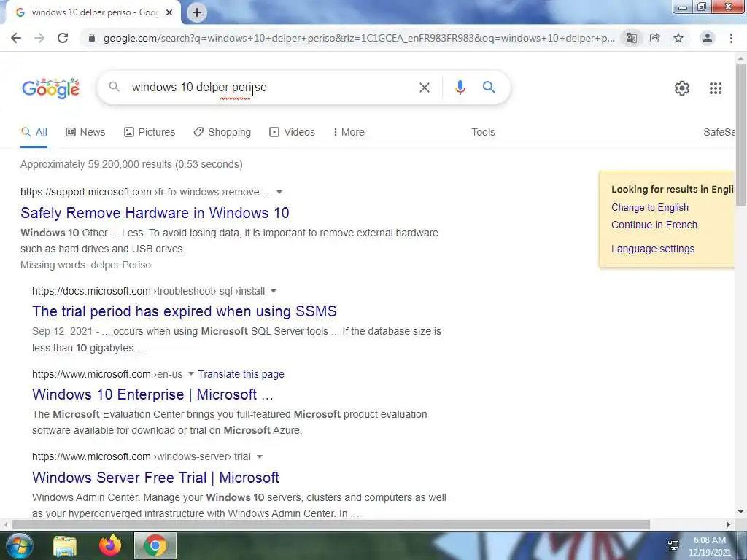Switch to the Shopping tab
Image resolution: width=747 pixels, height=560 pixels.
click(222, 133)
